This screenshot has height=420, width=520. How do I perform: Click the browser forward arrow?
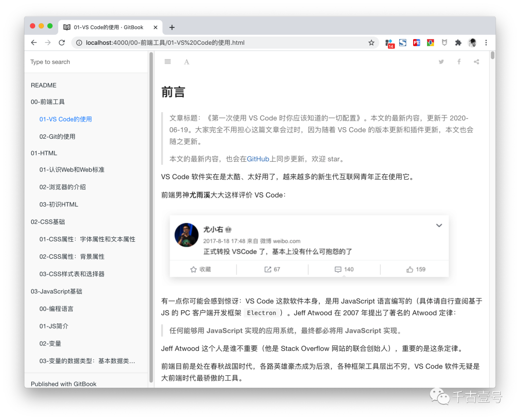point(48,42)
